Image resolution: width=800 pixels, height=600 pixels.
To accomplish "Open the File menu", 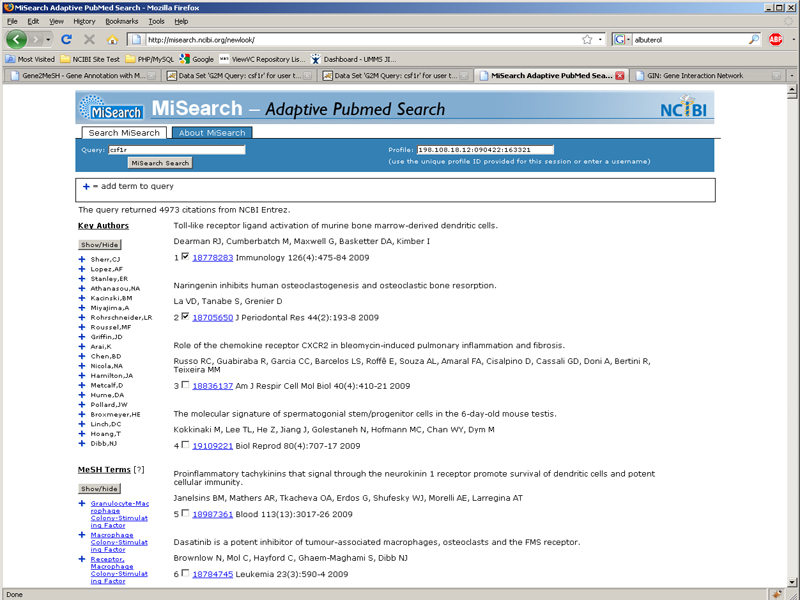I will tap(12, 21).
